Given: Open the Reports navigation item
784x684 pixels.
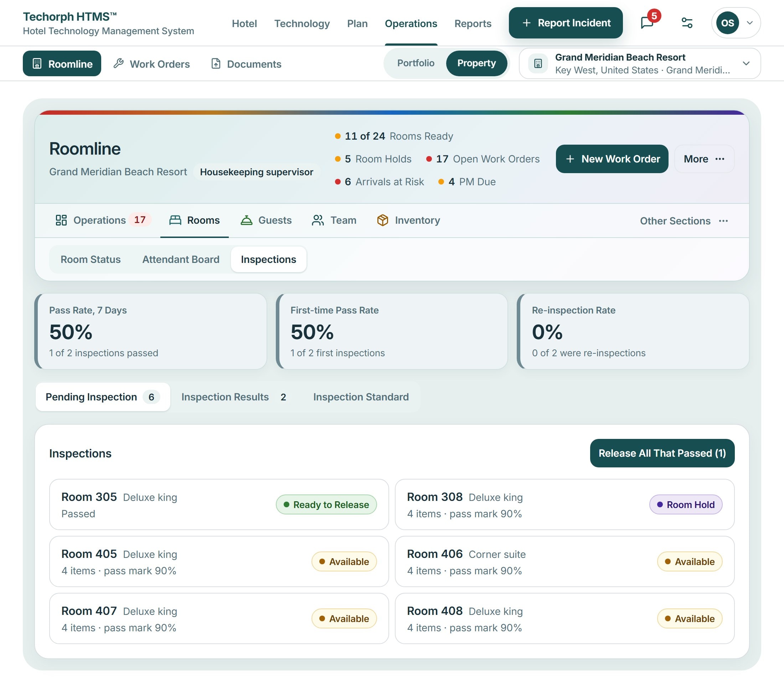Looking at the screenshot, I should click(x=473, y=23).
